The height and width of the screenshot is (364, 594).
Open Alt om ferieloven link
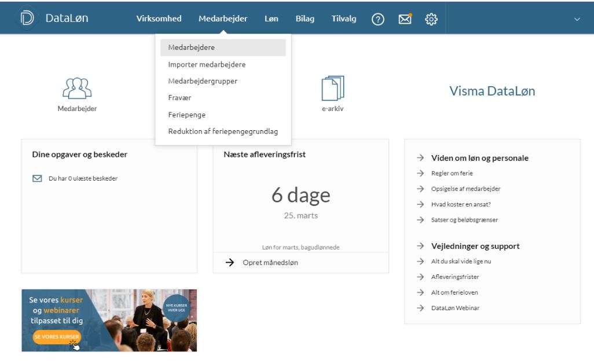tap(454, 292)
